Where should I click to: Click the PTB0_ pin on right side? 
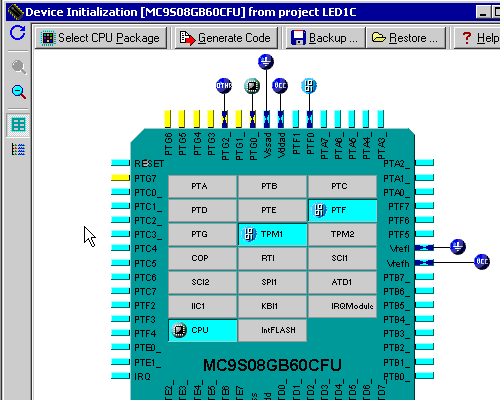(x=424, y=376)
